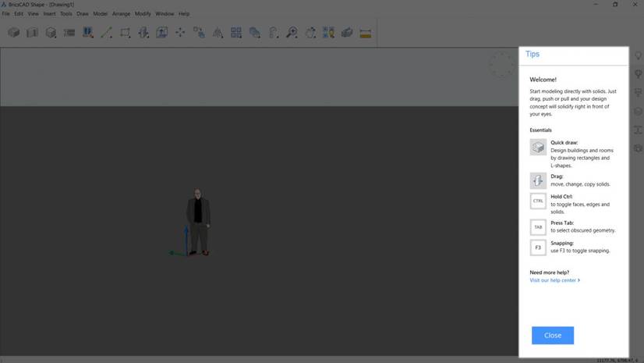Click the coordinates readout in status bar
This screenshot has width=644, height=363.
617,361
